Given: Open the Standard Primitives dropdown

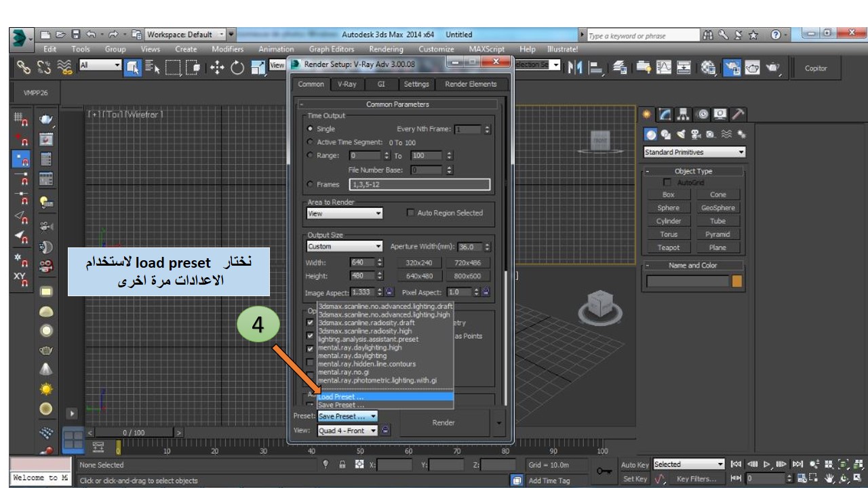Looking at the screenshot, I should pos(694,152).
